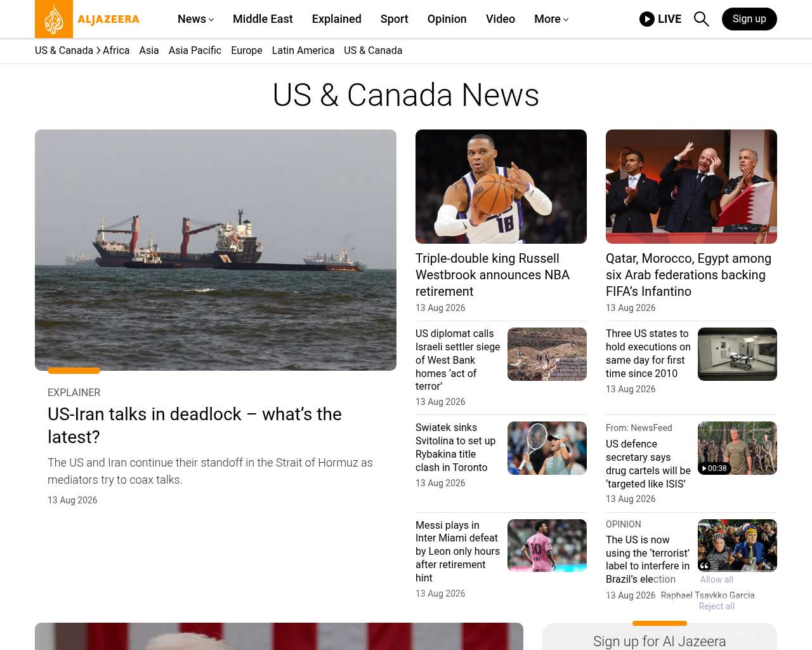Click the EXPLAINER label

(x=74, y=393)
